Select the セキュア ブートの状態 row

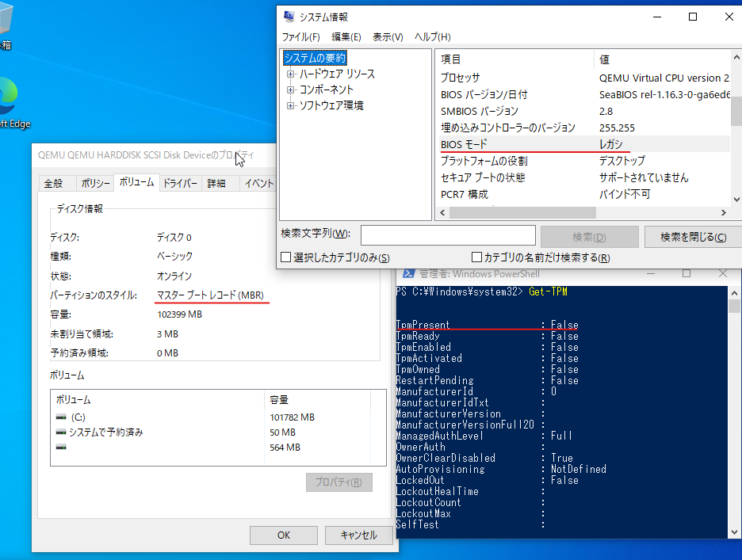coord(584,177)
